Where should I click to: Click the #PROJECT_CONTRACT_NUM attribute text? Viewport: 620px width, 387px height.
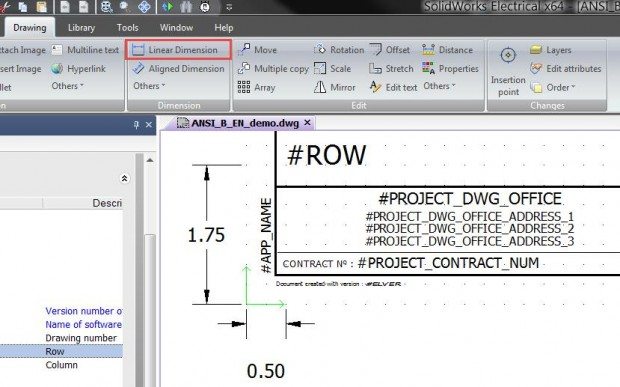pos(448,263)
